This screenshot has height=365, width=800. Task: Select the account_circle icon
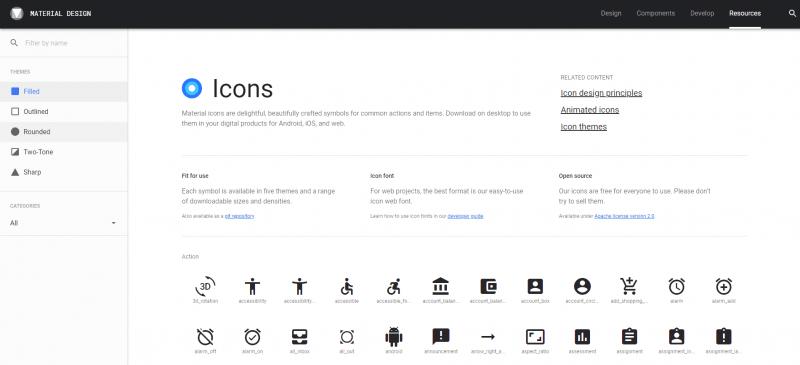582,286
